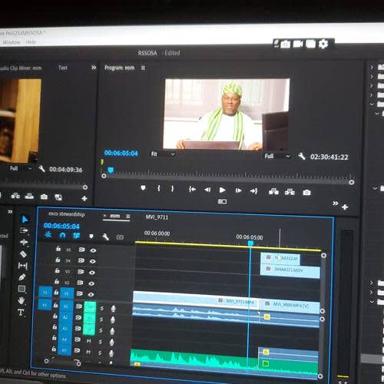Expand second item in right side panel
The height and width of the screenshot is (384, 384).
tap(372, 77)
